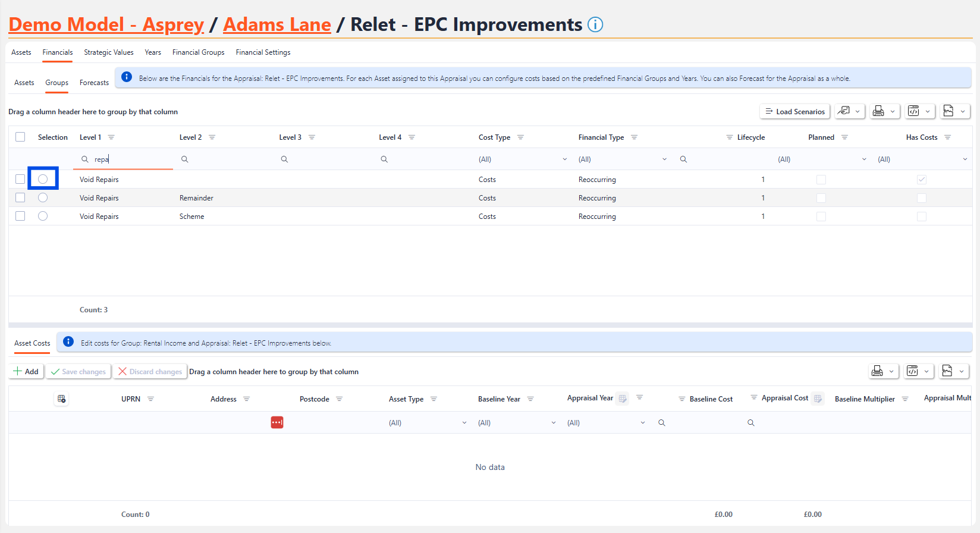The height and width of the screenshot is (533, 980).
Task: Switch to the Strategic Values tab
Action: [x=109, y=52]
